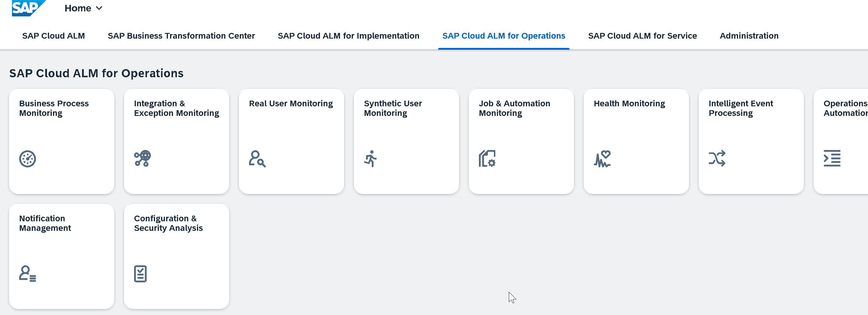Switch to the SAP Cloud ALM tab
Image resolution: width=868 pixels, height=315 pixels.
54,36
